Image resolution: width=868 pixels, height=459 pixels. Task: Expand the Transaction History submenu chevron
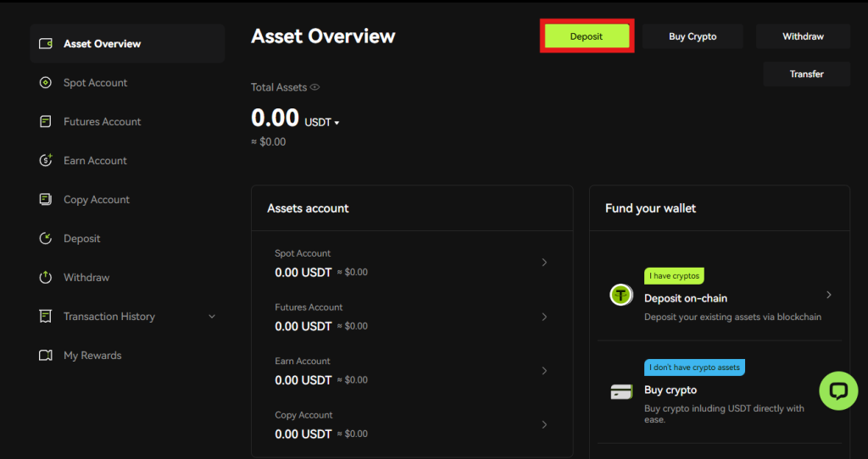coord(211,317)
